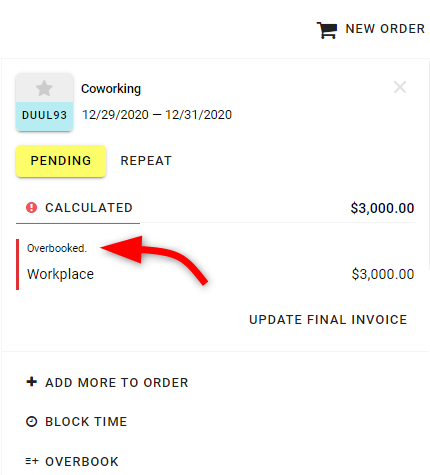Click the REPEAT button
Image resolution: width=430 pixels, height=475 pixels.
pos(146,161)
